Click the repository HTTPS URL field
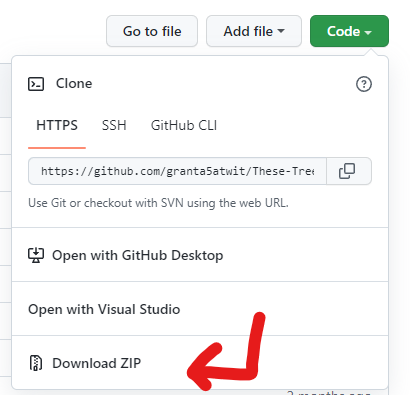410x395 pixels. 177,171
